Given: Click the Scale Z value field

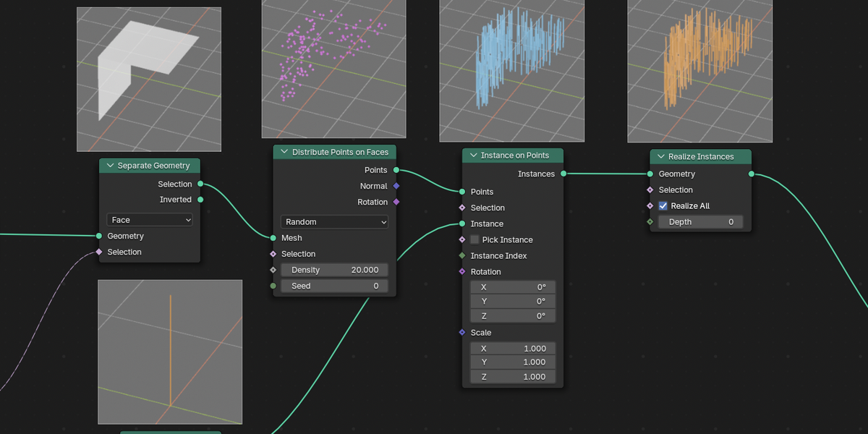Looking at the screenshot, I should [513, 377].
